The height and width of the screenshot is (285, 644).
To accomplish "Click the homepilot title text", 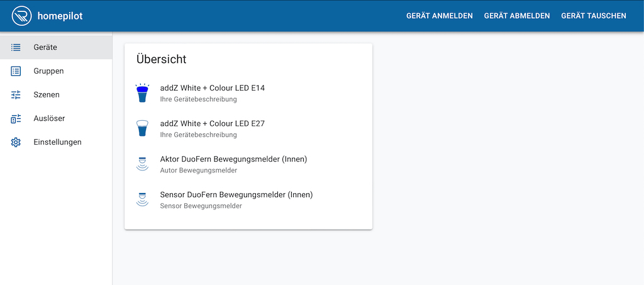I will (x=60, y=16).
